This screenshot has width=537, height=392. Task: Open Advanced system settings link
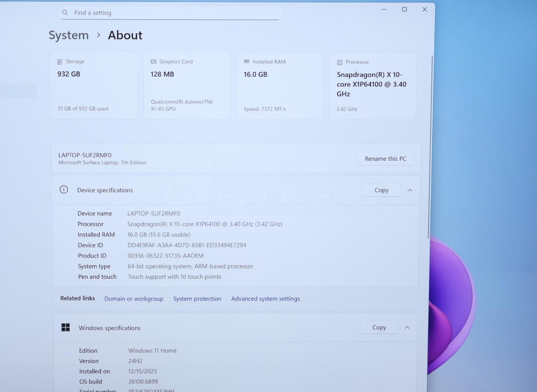click(x=265, y=299)
